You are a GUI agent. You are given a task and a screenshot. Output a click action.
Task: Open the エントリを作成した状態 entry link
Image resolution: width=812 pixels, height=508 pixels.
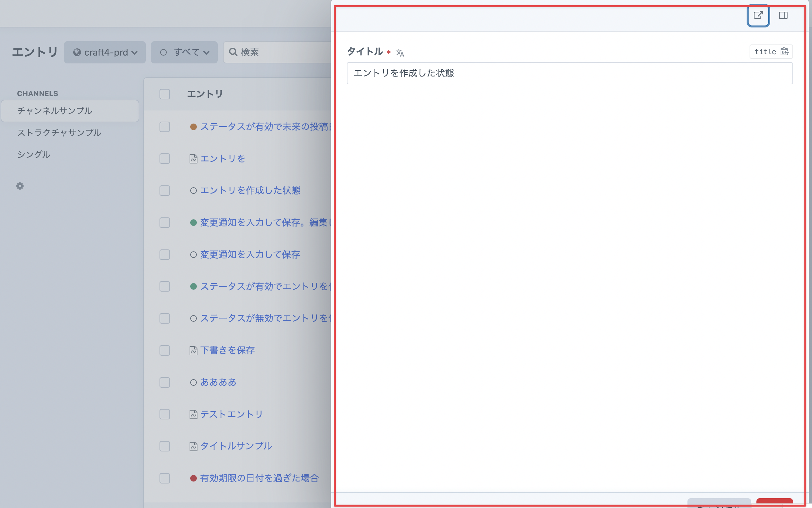(x=250, y=191)
